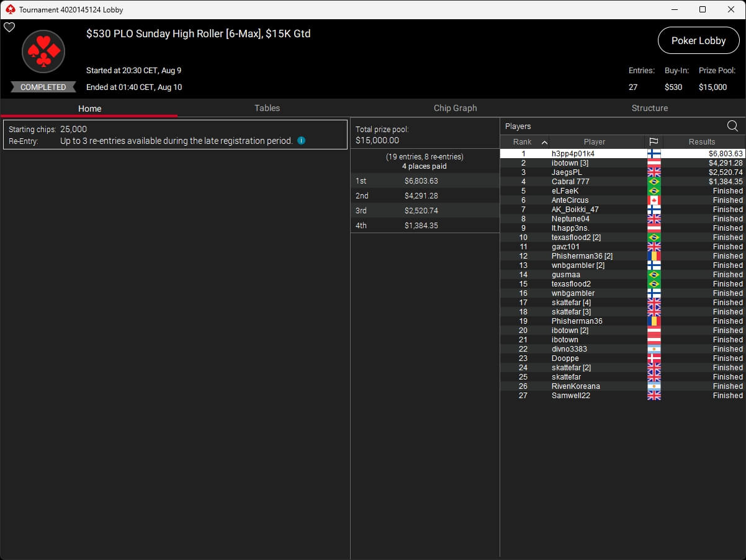Select player row ibotown [3]
Screen dimensions: 746x560
(x=622, y=163)
